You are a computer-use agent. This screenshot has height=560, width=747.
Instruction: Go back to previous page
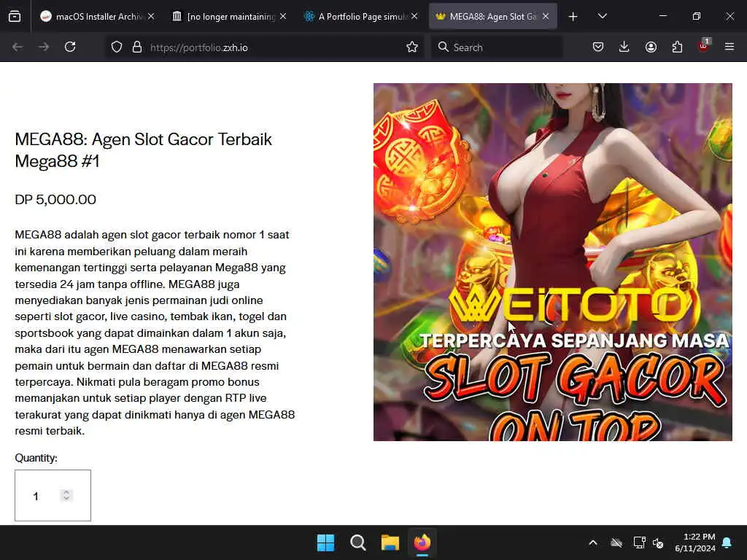coord(18,47)
